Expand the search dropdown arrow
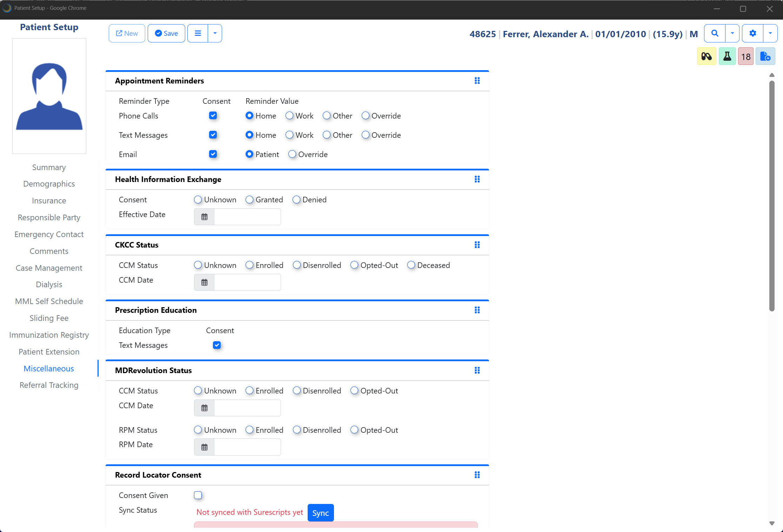The width and height of the screenshot is (783, 532). [x=732, y=33]
